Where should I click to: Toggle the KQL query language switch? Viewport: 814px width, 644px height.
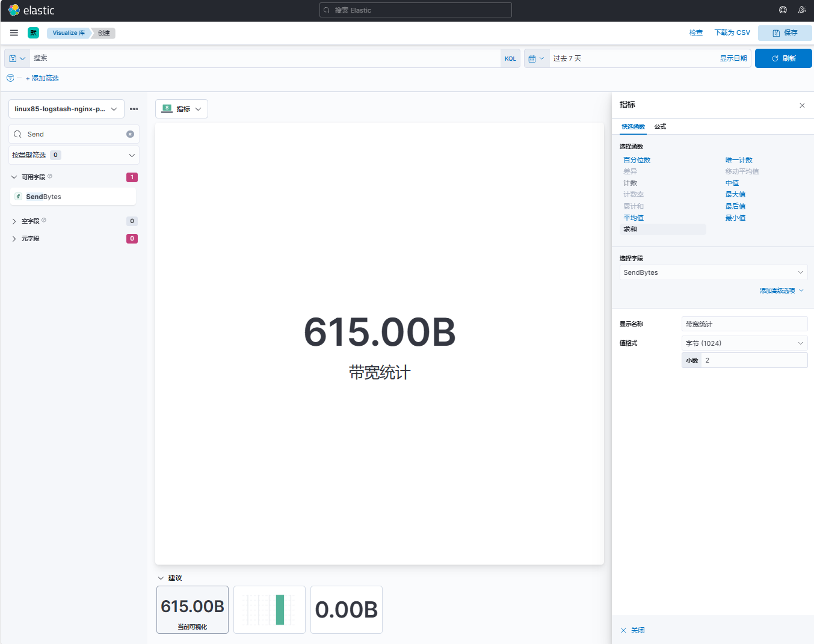[510, 58]
